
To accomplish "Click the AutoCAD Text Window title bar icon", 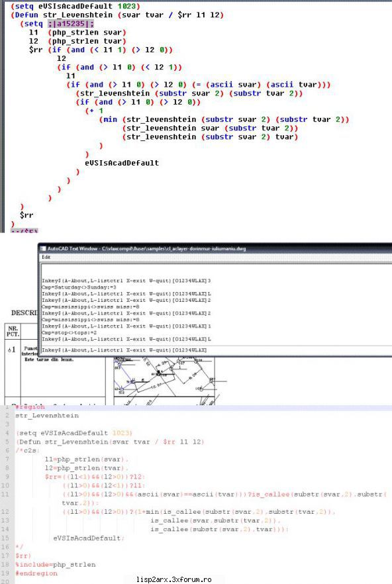I will 43,248.
